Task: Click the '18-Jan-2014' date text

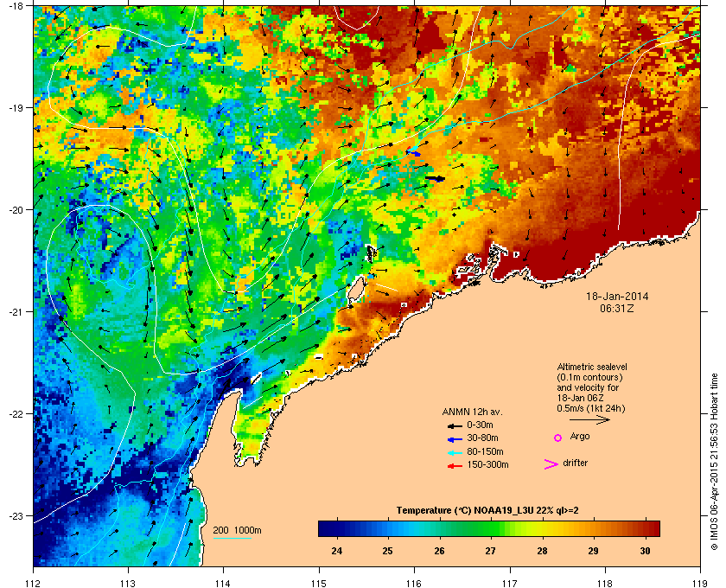Action: pyautogui.click(x=617, y=296)
